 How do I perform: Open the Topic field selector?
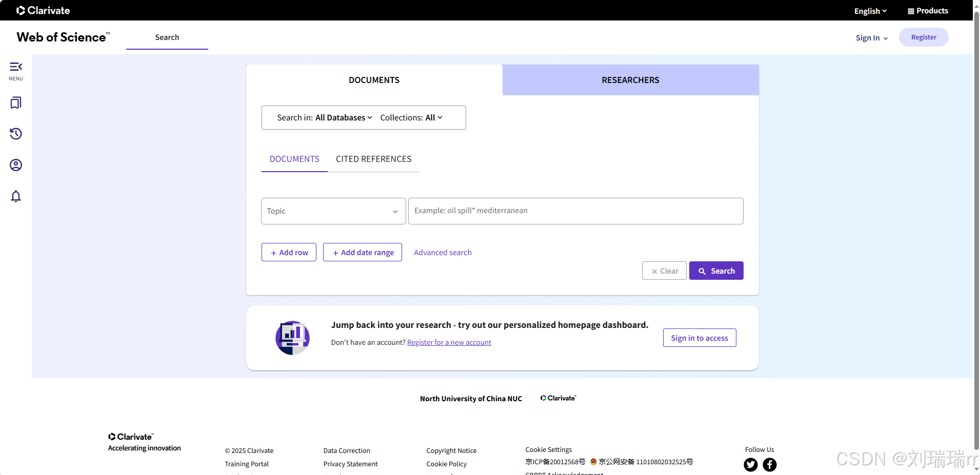pyautogui.click(x=333, y=211)
